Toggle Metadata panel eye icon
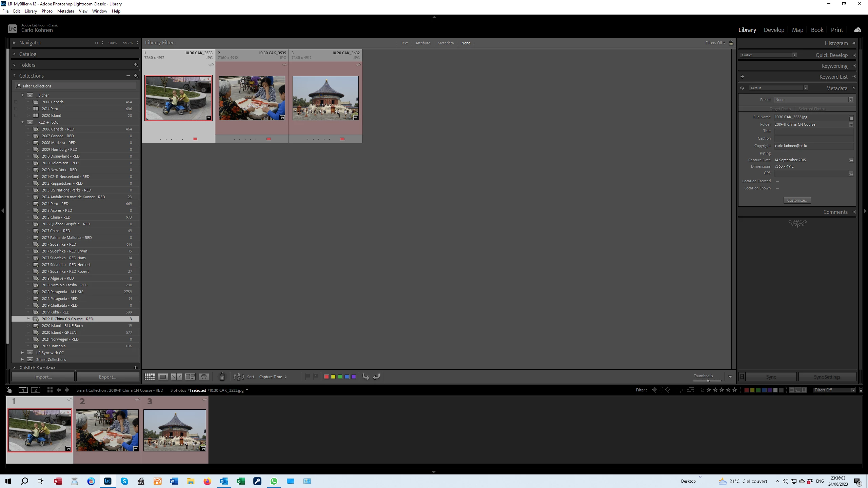This screenshot has height=488, width=868. coord(742,88)
